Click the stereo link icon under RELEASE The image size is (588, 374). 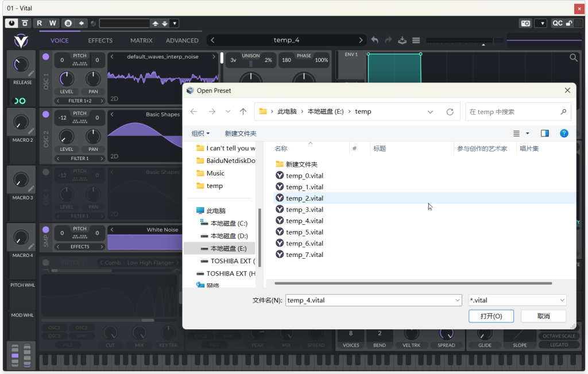pos(20,101)
